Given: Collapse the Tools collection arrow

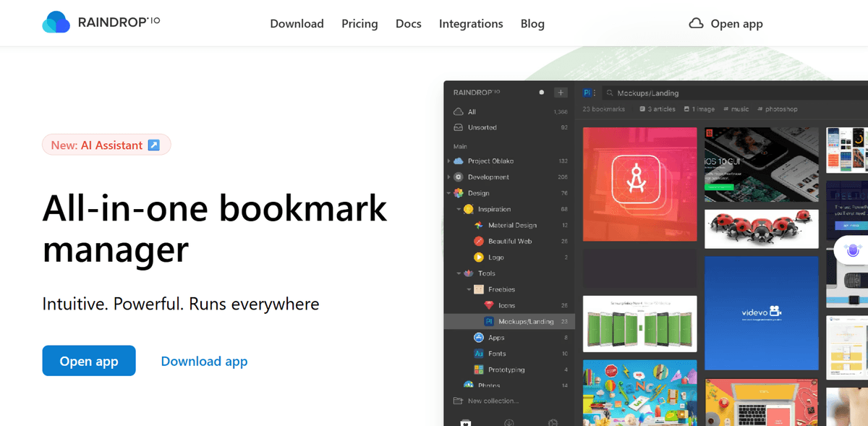Looking at the screenshot, I should point(459,273).
